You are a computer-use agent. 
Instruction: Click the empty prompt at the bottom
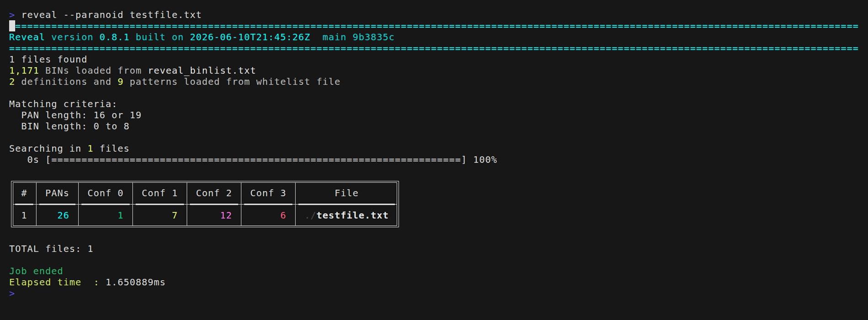point(12,293)
